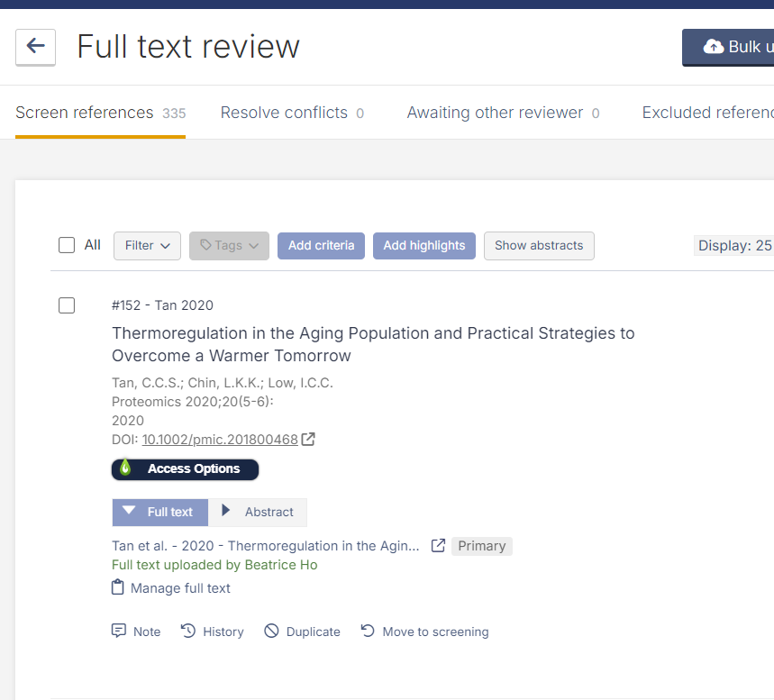Click the Manage full text link
774x700 pixels.
[x=180, y=588]
